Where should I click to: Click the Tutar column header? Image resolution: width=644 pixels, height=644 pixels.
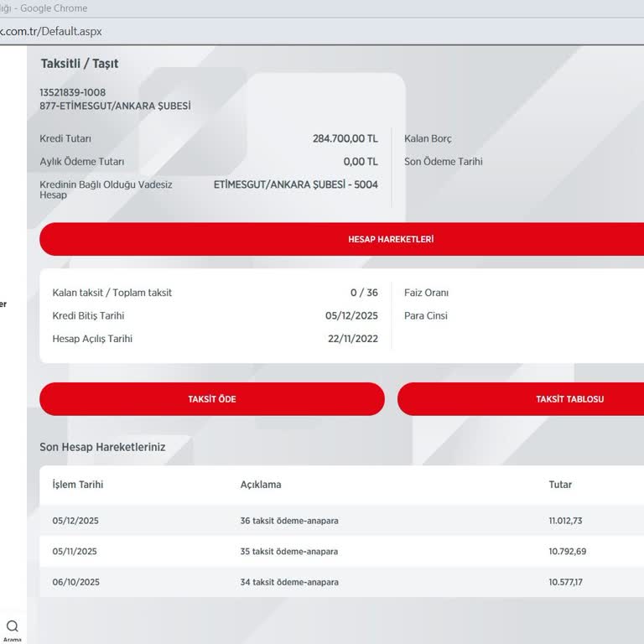pos(560,485)
